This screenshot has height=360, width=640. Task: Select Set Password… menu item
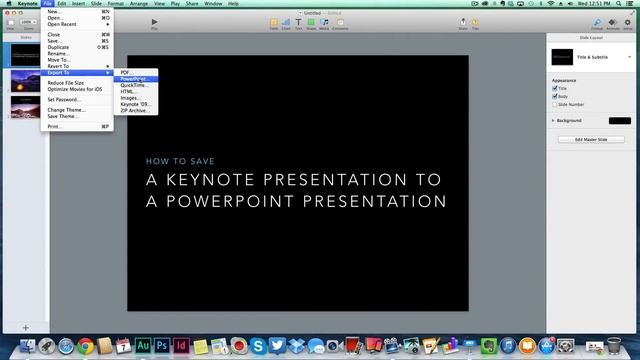[x=77, y=100]
